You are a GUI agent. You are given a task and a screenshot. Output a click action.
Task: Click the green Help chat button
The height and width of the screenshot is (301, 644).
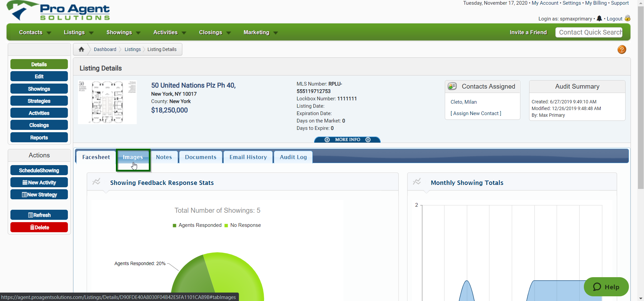[606, 287]
